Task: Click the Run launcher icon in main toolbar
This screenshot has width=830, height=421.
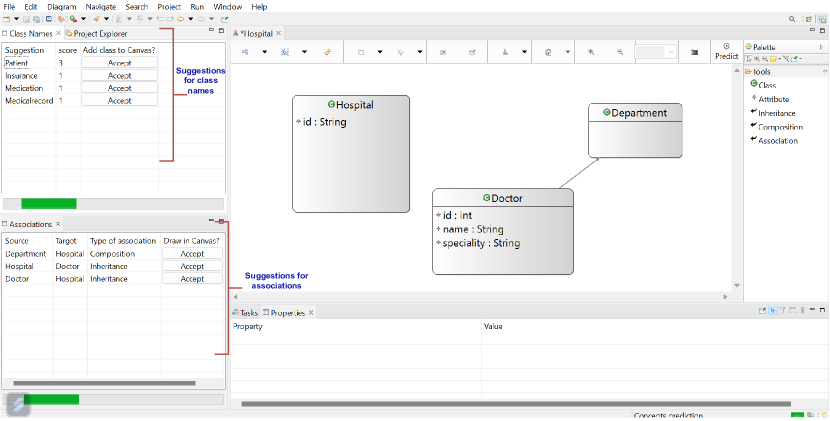Action: pos(73,19)
